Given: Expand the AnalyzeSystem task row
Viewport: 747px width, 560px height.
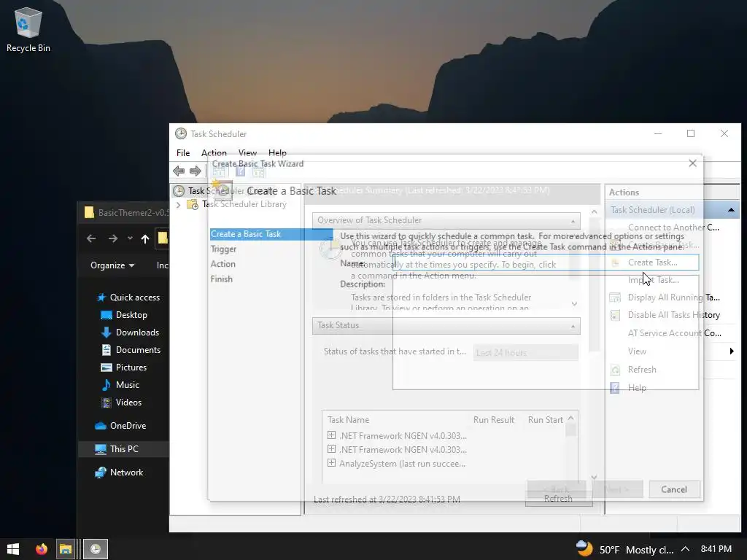Looking at the screenshot, I should (332, 463).
